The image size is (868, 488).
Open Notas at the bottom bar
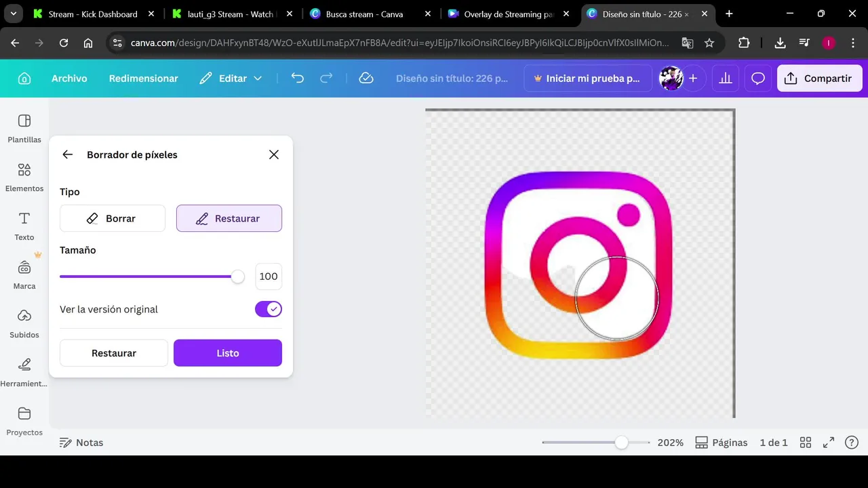(x=81, y=443)
